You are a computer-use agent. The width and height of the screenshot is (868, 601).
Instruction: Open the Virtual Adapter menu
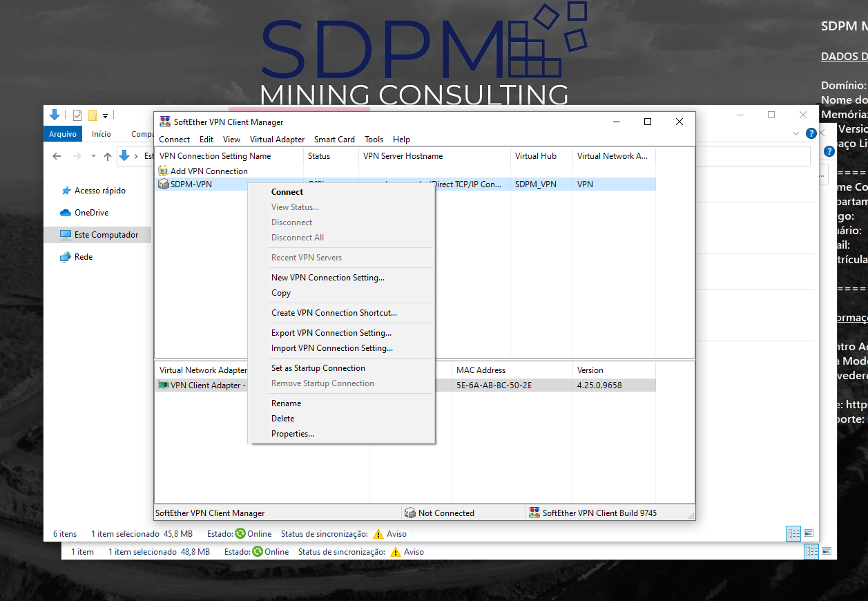pos(277,140)
